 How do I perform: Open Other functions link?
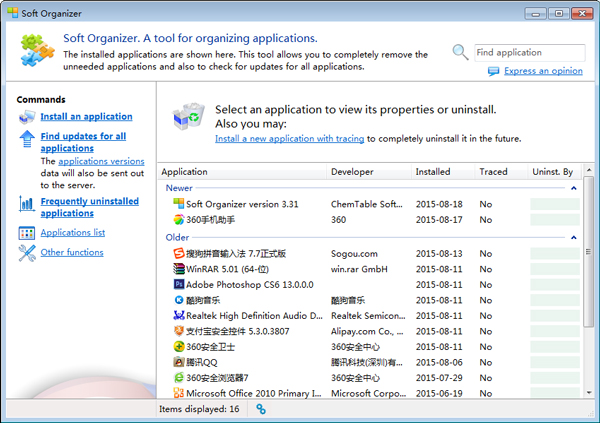click(72, 252)
